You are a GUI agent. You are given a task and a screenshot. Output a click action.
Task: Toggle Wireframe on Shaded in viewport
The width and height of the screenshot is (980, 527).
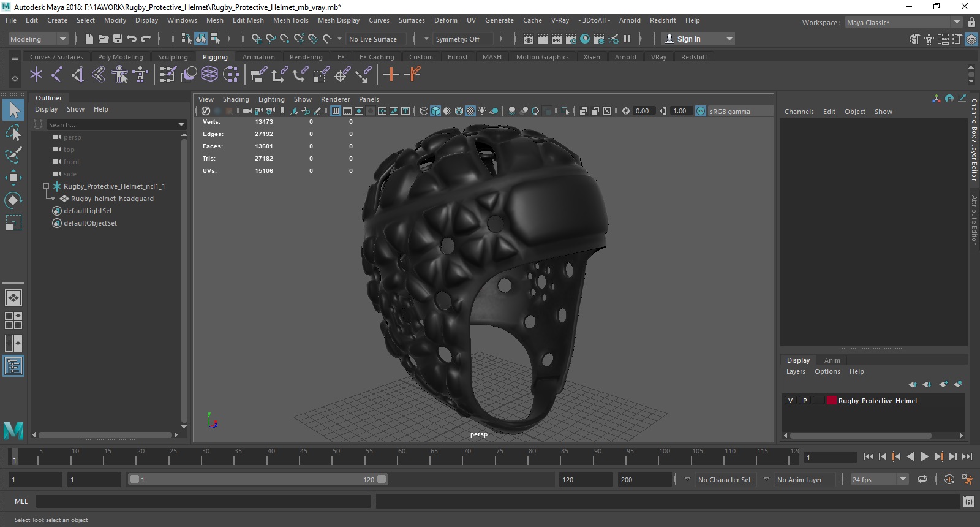(459, 111)
